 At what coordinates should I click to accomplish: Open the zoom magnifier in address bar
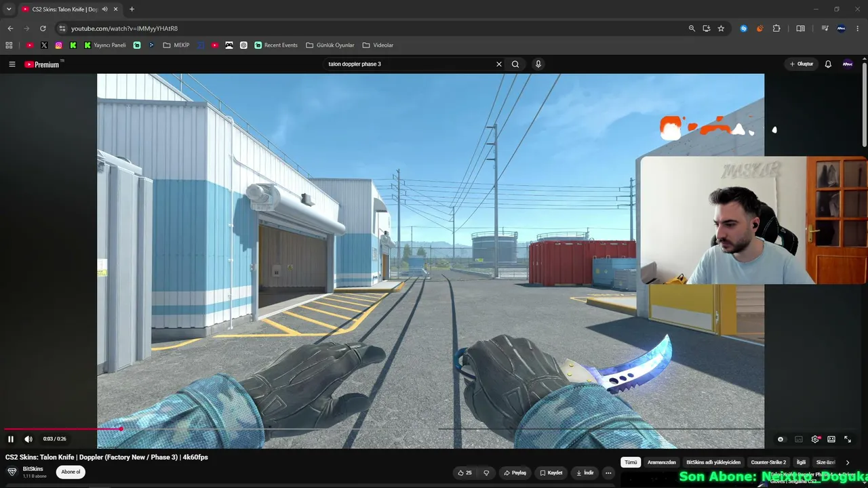pos(692,28)
